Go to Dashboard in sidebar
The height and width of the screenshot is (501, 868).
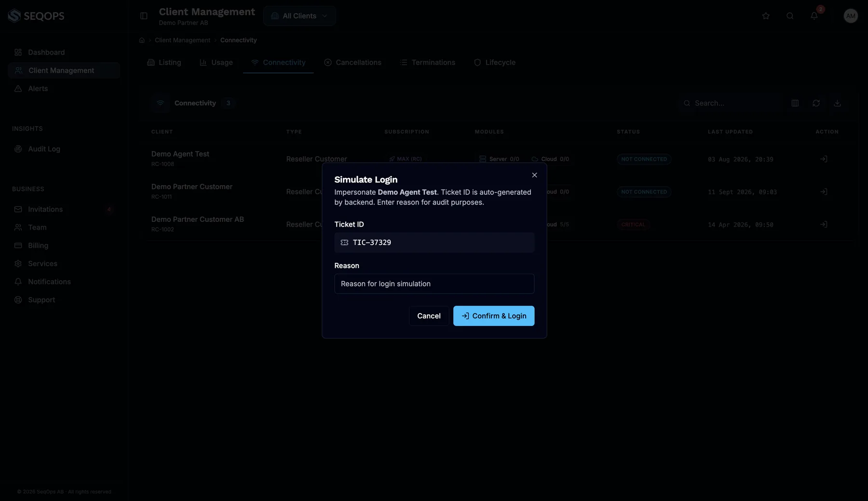click(64, 52)
